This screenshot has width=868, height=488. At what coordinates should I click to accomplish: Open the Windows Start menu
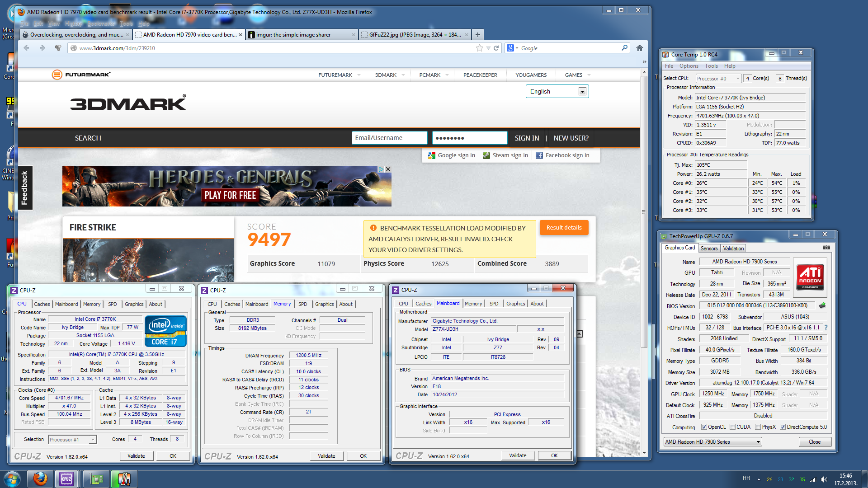12,479
